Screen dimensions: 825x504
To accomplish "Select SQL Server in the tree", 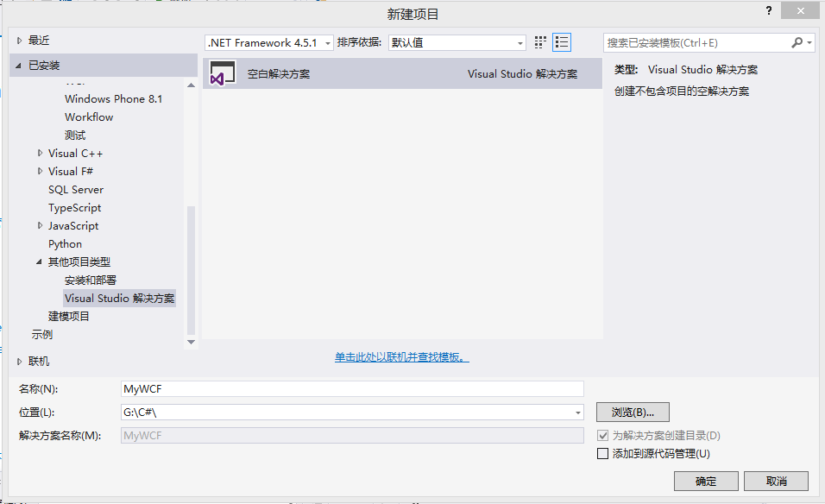I will [x=76, y=189].
